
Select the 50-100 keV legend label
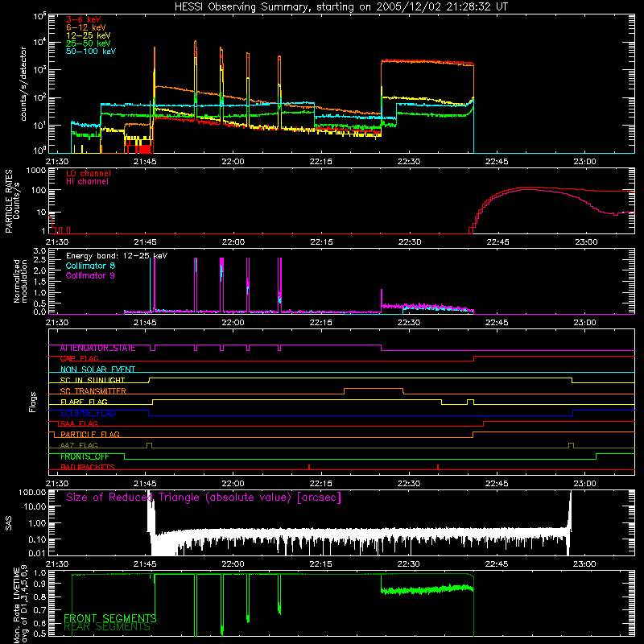[x=91, y=52]
